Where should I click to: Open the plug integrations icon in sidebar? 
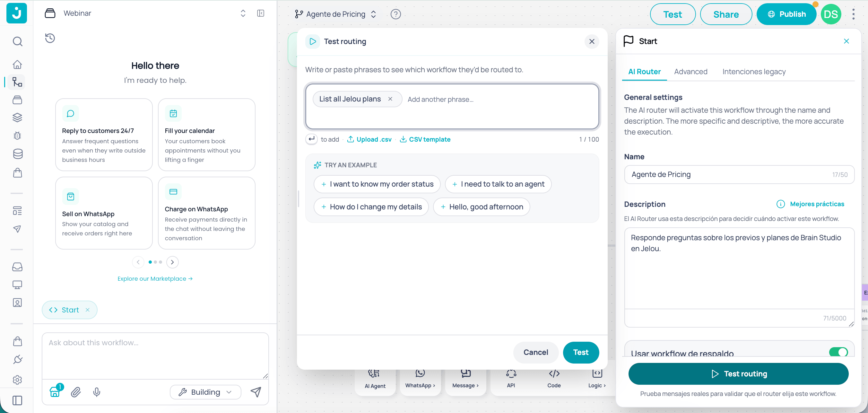point(17,360)
